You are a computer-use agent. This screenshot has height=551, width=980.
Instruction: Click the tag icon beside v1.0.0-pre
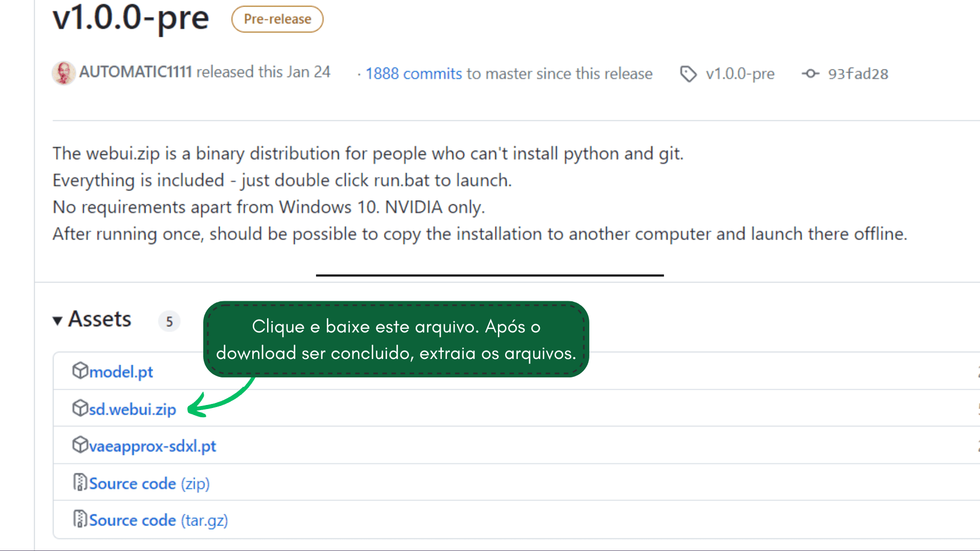pos(688,74)
